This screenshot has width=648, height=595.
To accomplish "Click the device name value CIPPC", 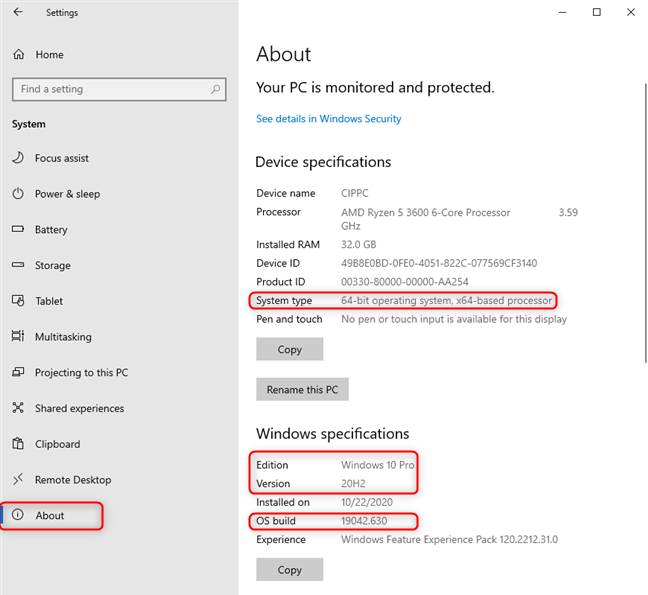I will 355,193.
